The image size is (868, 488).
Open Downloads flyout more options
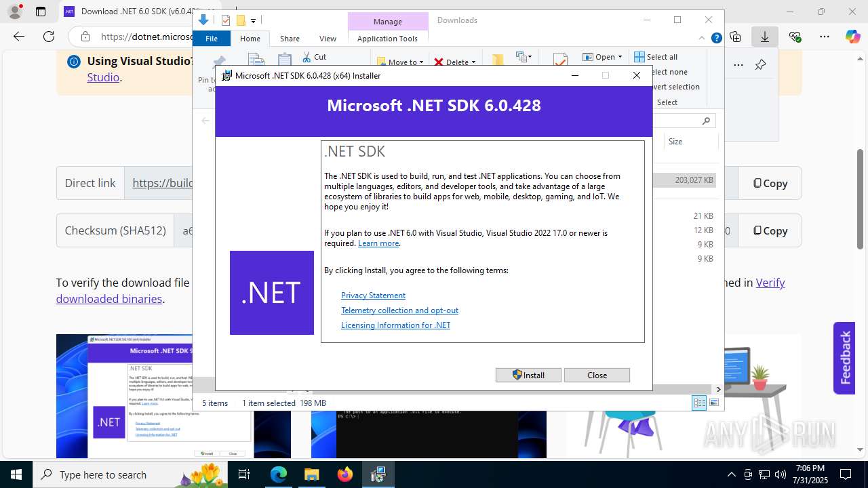tap(738, 65)
